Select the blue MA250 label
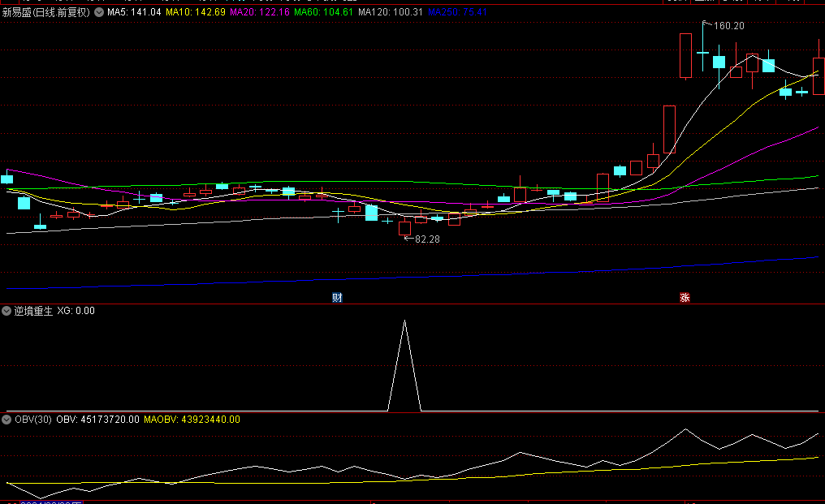The width and height of the screenshot is (825, 504). click(457, 12)
